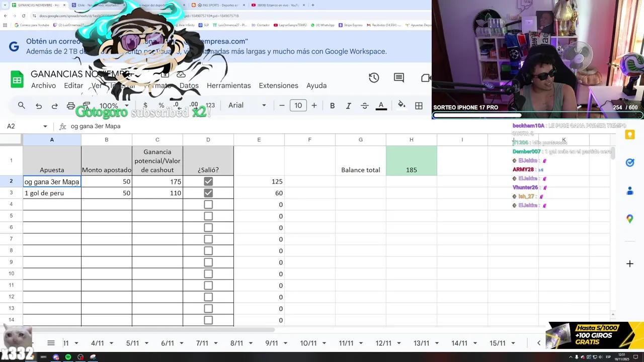This screenshot has height=362, width=644.
Task: Open the Arial font dropdown
Action: [247, 106]
